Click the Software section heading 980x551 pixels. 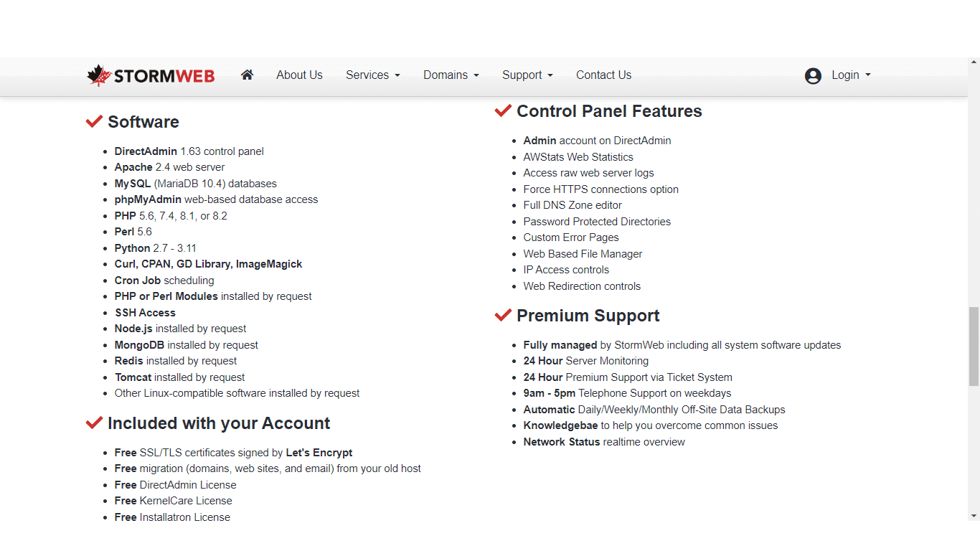pyautogui.click(x=143, y=122)
